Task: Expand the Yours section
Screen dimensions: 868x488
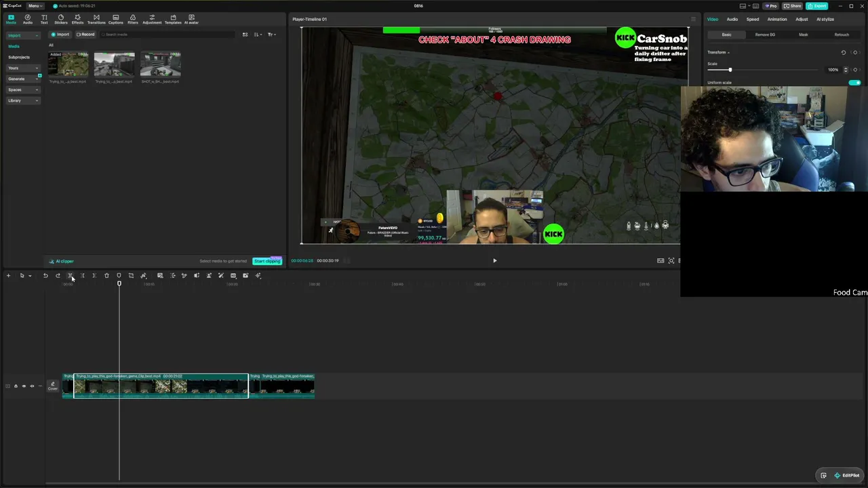Action: (24, 68)
